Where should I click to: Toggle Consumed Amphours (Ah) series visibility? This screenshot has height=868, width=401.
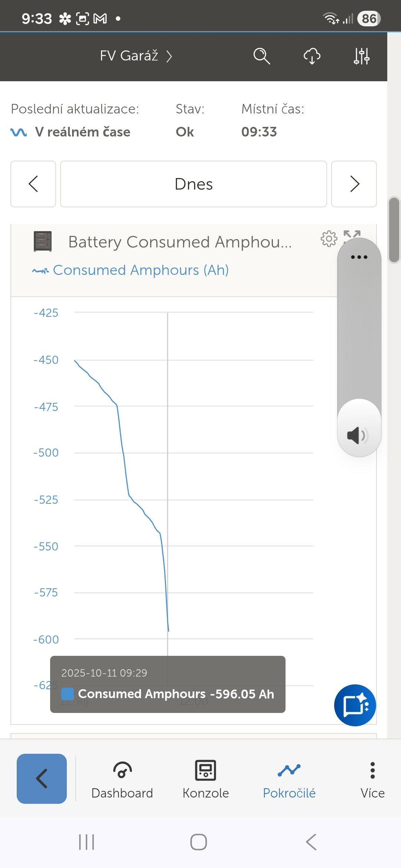pos(140,270)
